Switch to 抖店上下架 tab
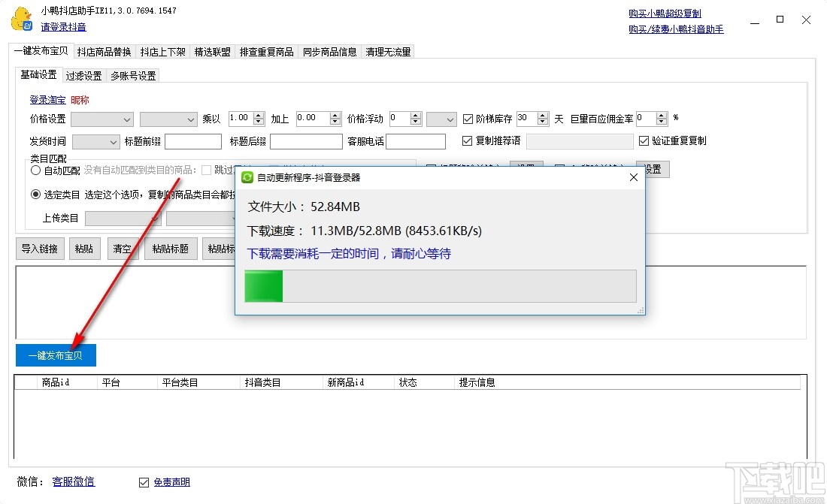This screenshot has height=504, width=827. (162, 52)
